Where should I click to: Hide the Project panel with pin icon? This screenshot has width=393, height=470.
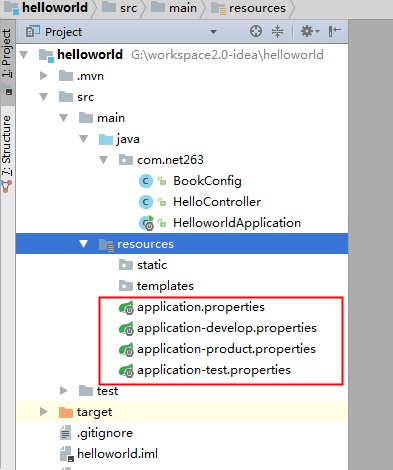tap(334, 31)
